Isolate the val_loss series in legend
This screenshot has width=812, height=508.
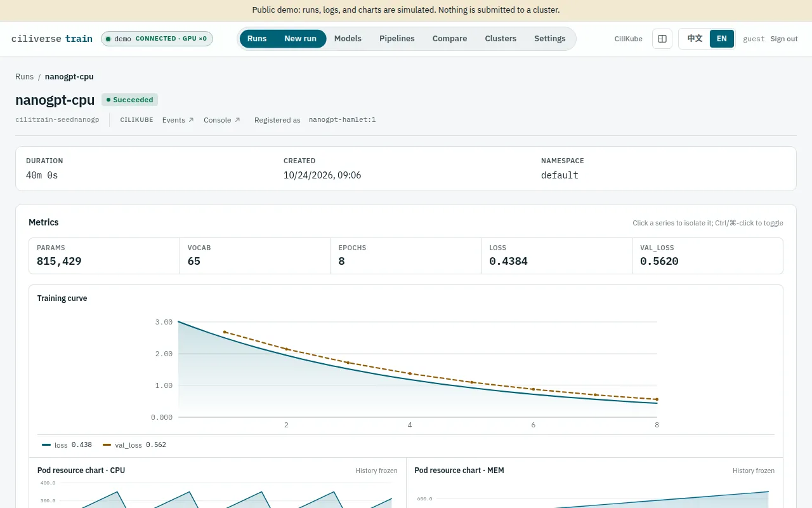134,445
